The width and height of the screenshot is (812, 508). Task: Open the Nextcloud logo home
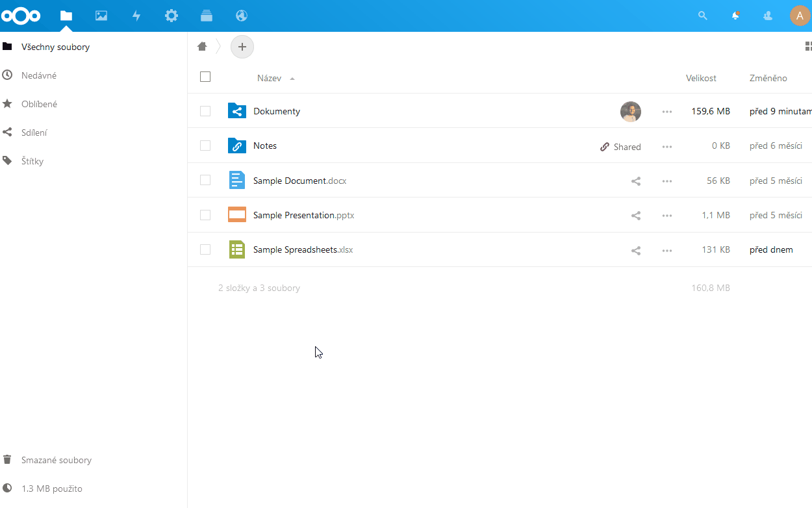tap(21, 16)
